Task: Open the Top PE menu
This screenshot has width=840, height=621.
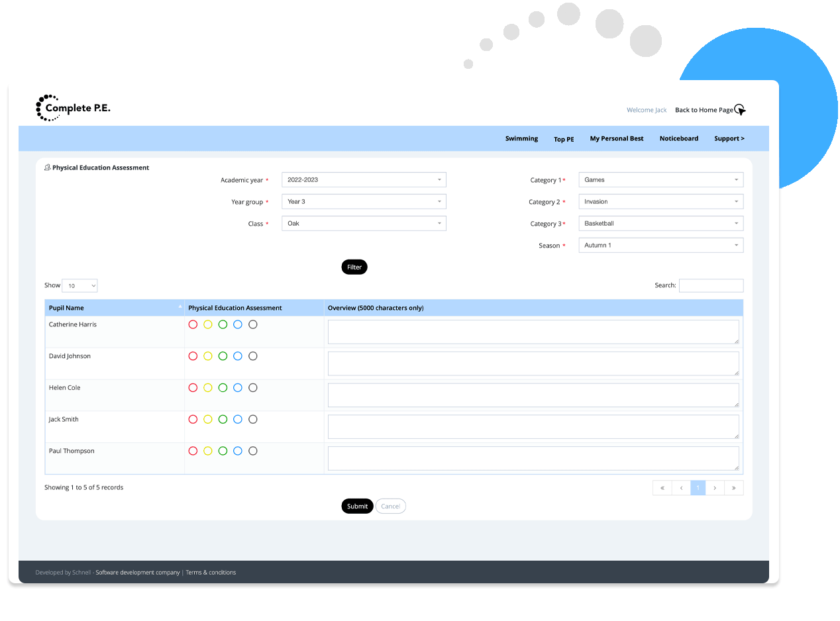Action: (x=564, y=139)
